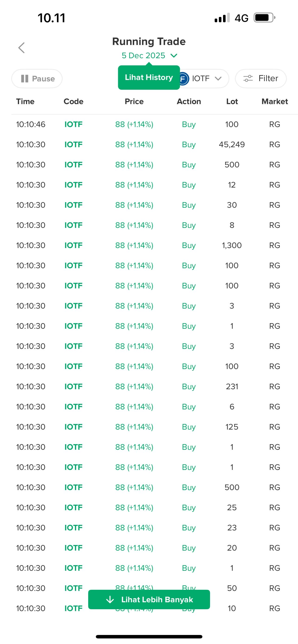The height and width of the screenshot is (644, 298).
Task: Select the trade row with 45,249 lot
Action: [149, 145]
